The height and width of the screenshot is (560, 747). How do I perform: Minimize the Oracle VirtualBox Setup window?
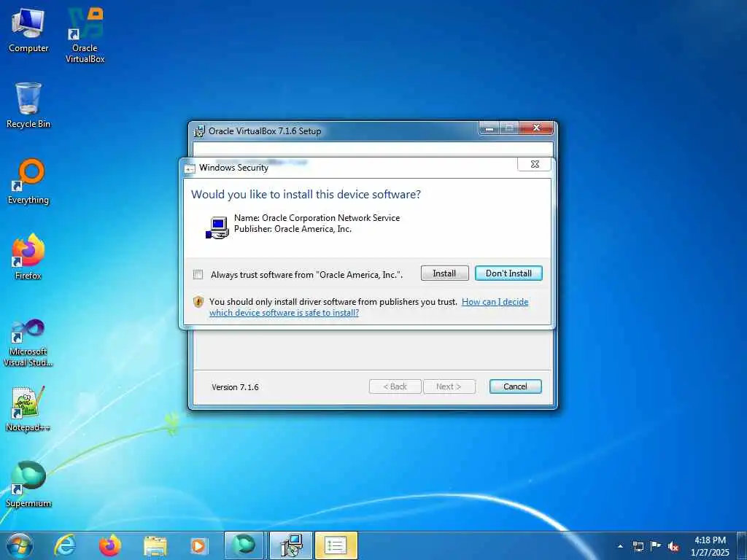(x=489, y=128)
